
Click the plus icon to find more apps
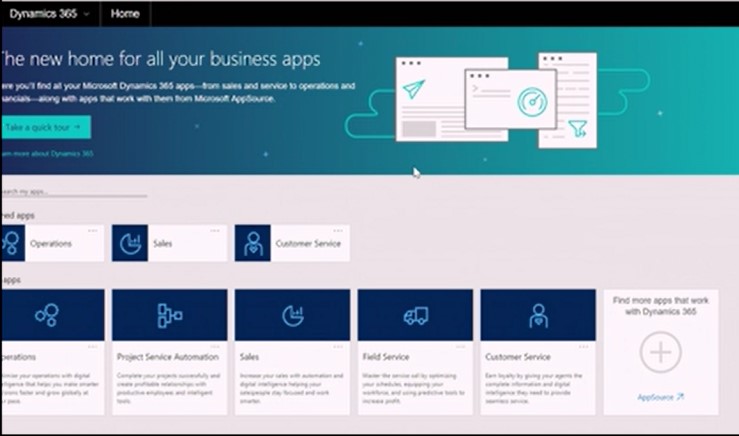point(660,353)
